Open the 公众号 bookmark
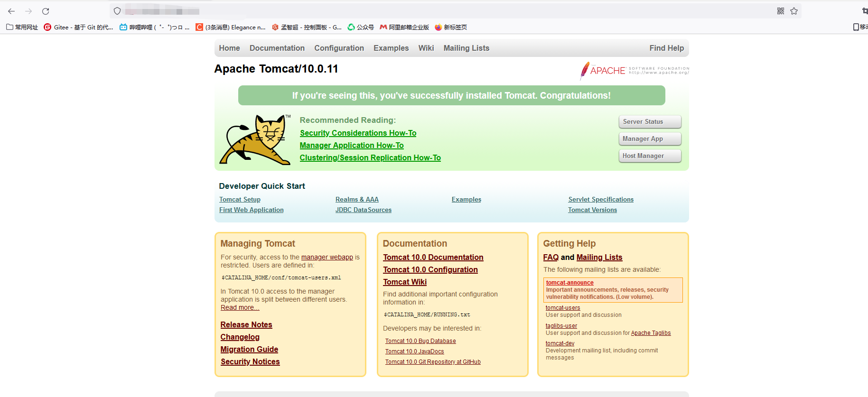Image resolution: width=868 pixels, height=397 pixels. tap(361, 27)
